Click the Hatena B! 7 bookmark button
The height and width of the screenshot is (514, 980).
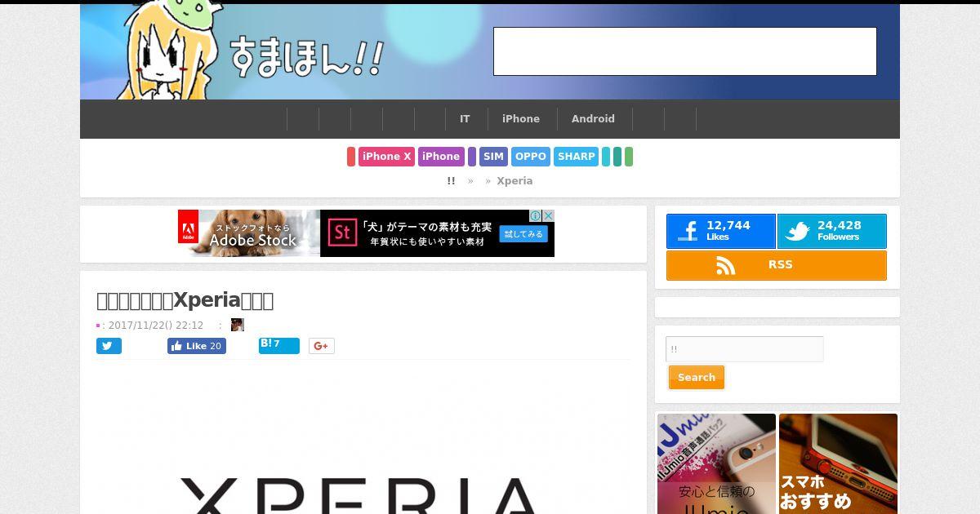point(279,346)
